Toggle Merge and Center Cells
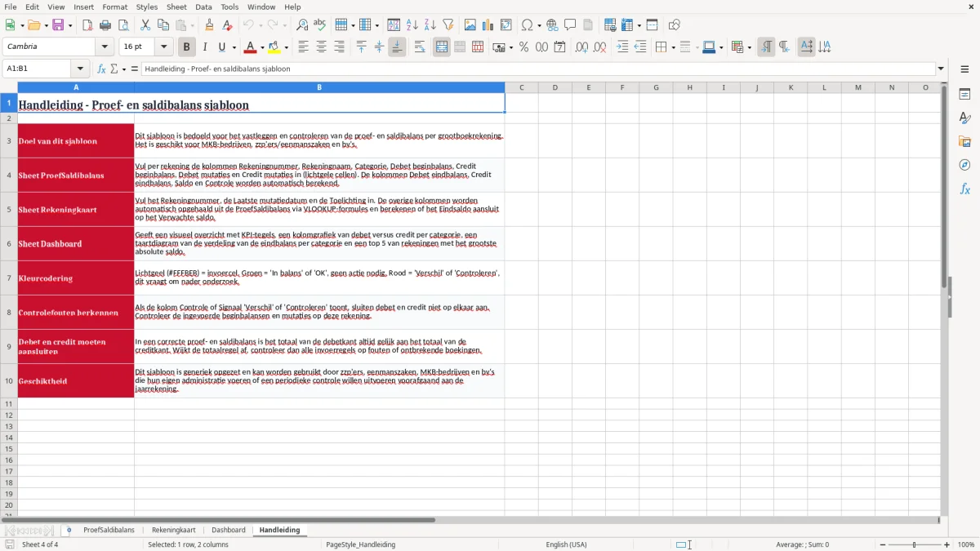This screenshot has width=980, height=551. point(442,47)
